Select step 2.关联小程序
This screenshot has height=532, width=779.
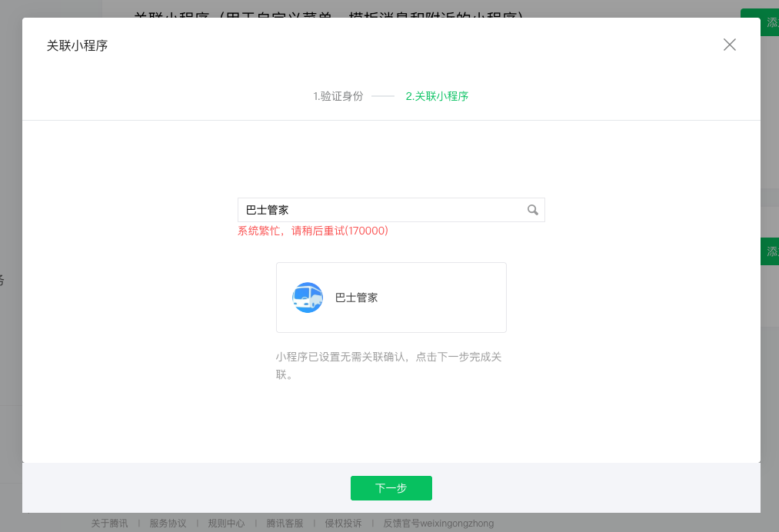(437, 96)
